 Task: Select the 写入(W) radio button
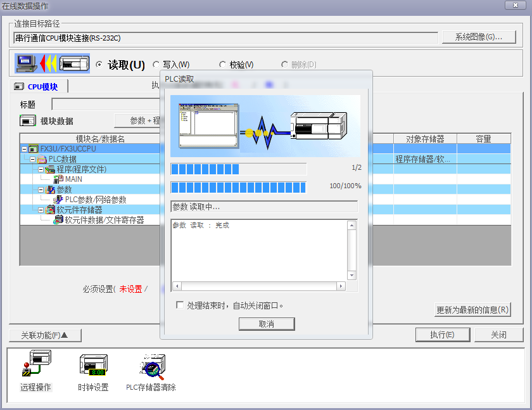pos(156,65)
